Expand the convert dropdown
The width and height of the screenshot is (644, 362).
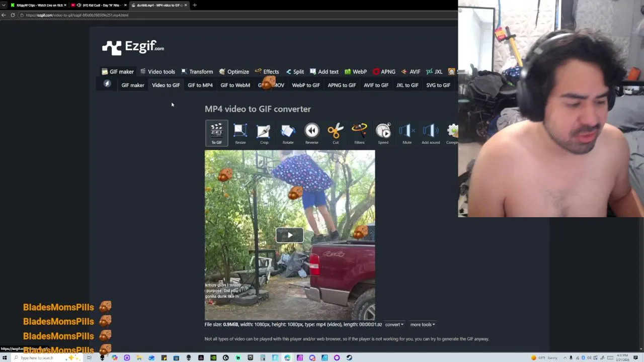coord(394,324)
